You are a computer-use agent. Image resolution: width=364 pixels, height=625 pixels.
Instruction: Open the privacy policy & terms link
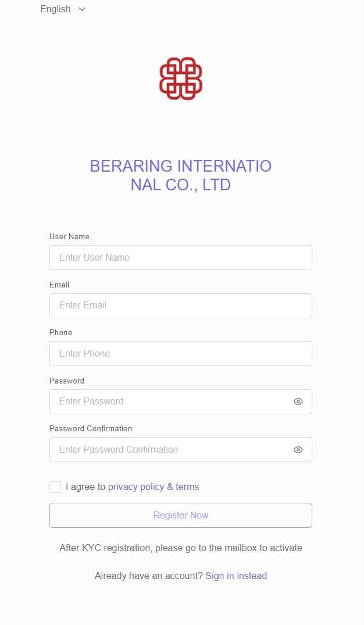click(153, 486)
